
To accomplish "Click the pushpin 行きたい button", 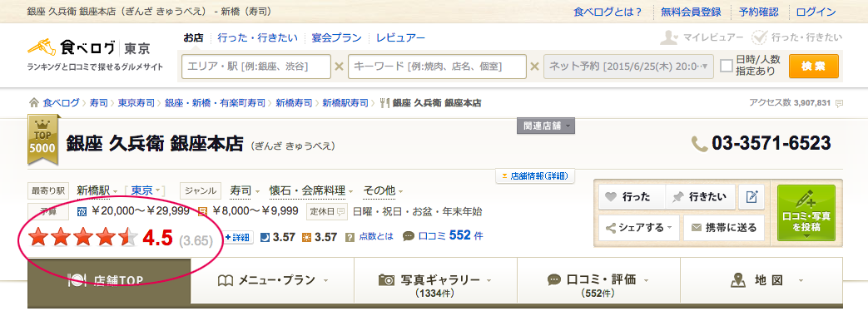I will point(700,197).
